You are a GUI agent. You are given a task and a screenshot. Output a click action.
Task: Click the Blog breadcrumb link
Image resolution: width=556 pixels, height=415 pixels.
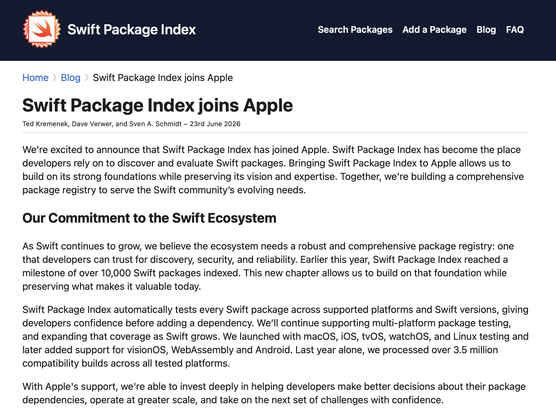[x=71, y=78]
